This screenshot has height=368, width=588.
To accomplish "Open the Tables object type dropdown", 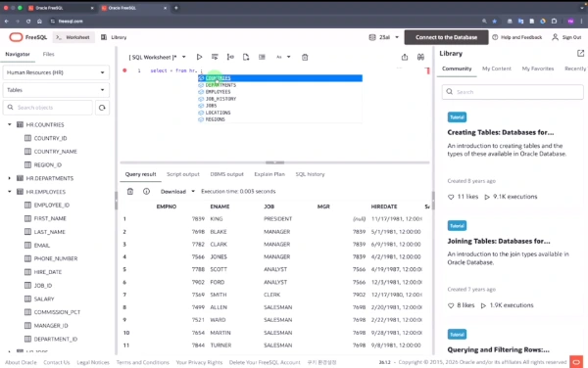I will click(56, 90).
